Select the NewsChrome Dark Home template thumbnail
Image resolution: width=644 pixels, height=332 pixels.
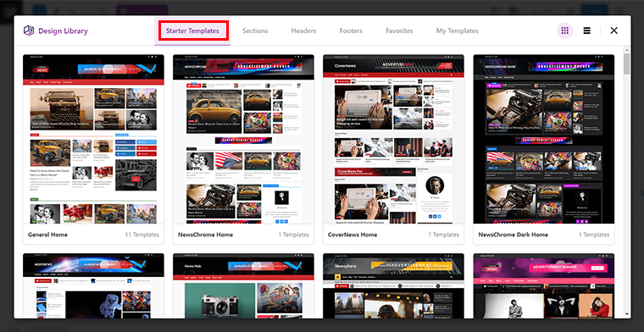544,139
